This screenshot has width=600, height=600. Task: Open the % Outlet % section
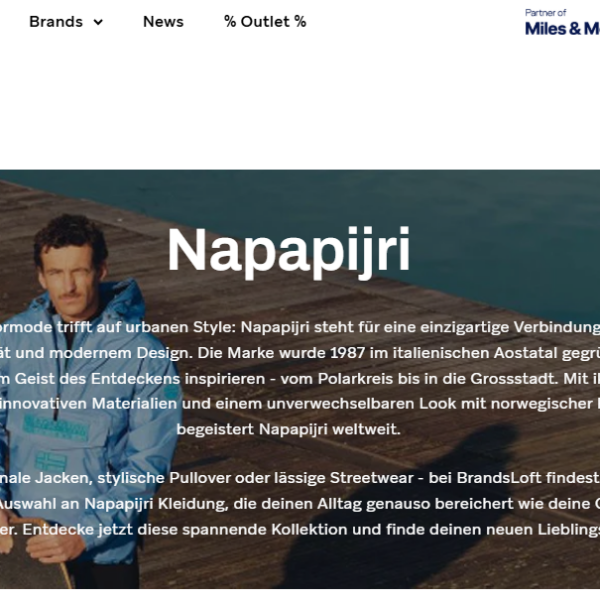[265, 22]
